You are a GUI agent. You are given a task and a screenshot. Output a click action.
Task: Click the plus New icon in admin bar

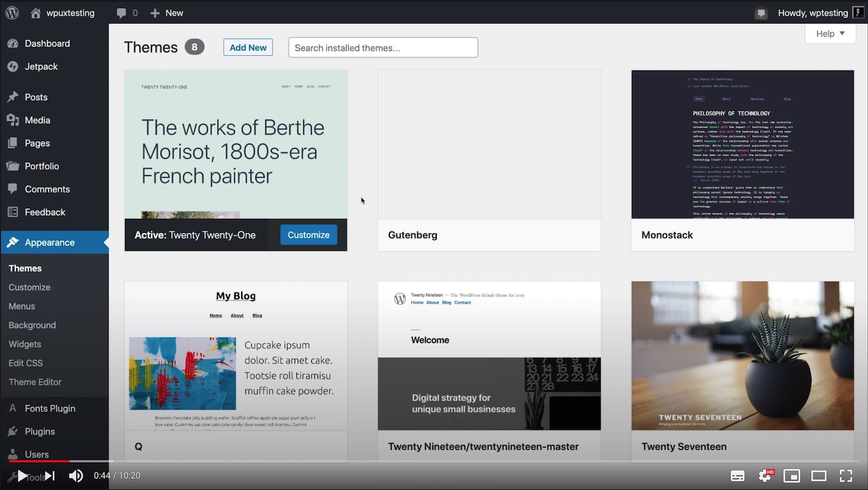coord(155,13)
